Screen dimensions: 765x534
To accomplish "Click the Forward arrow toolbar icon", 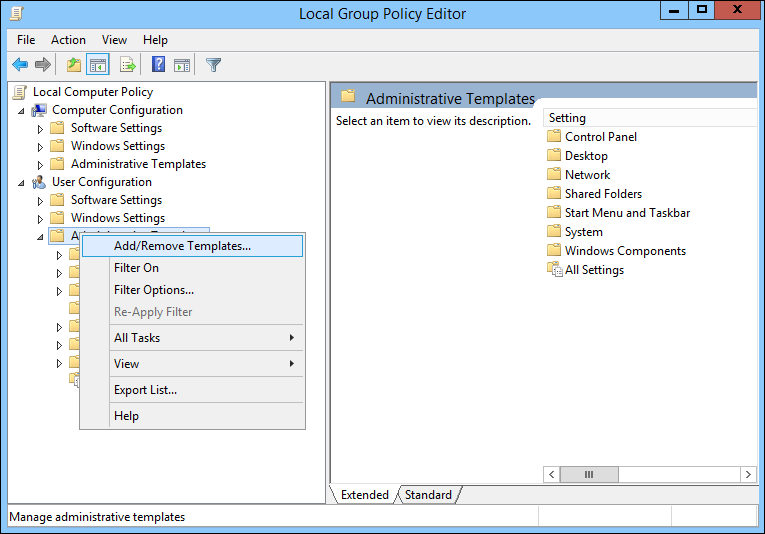I will 43,64.
